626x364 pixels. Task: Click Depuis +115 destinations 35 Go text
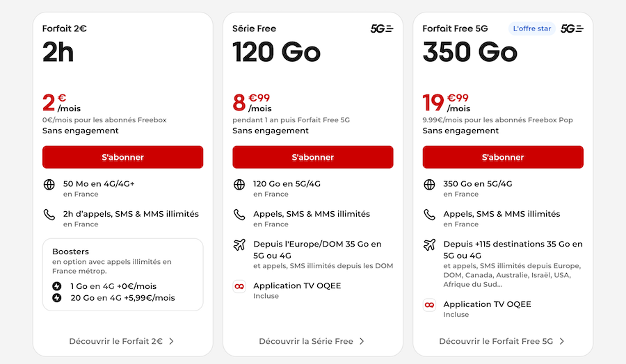513,249
